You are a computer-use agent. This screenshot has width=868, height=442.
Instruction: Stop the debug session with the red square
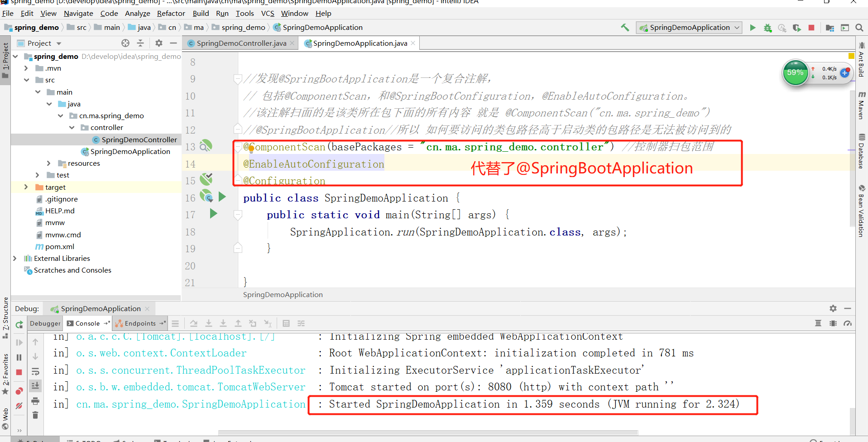click(19, 372)
